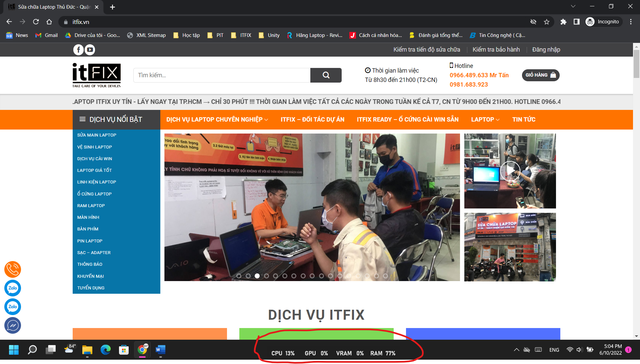Screen dimensions: 640x364
Task: Click the Tìm kiếm search field
Action: [222, 75]
